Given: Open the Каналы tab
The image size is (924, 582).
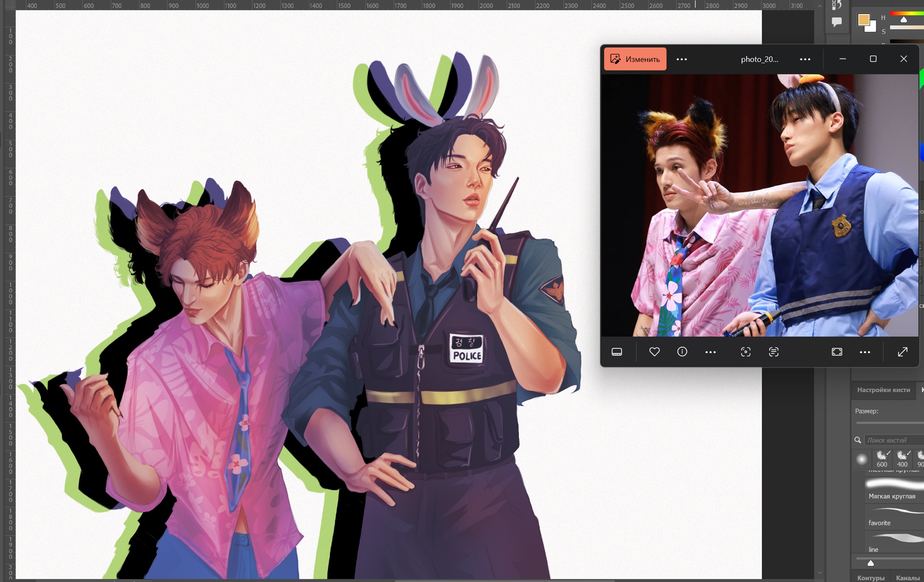Looking at the screenshot, I should click(907, 578).
